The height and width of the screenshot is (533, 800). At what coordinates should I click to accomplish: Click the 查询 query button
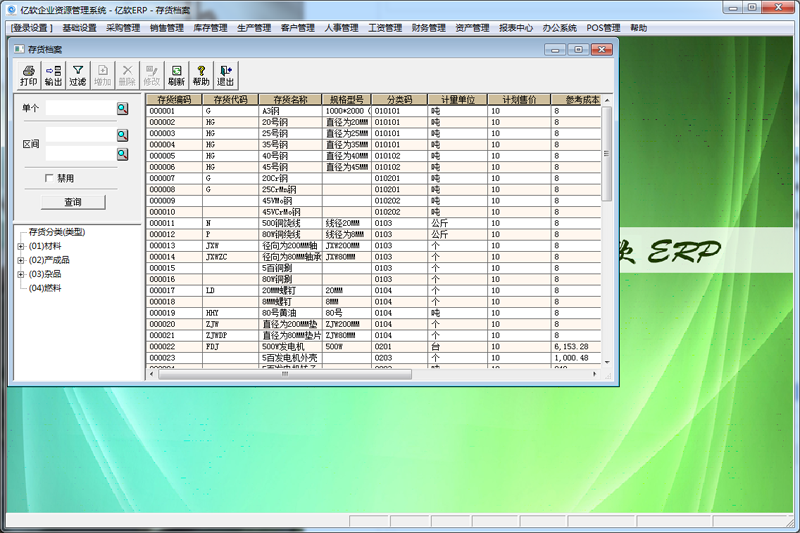tap(73, 202)
